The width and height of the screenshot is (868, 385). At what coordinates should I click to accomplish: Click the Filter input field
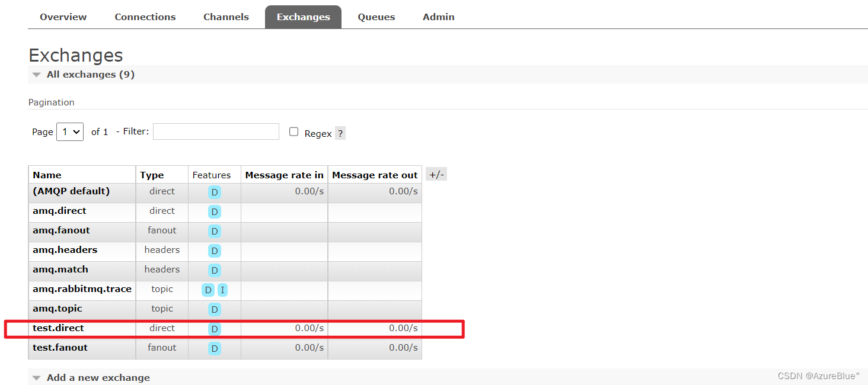point(216,131)
